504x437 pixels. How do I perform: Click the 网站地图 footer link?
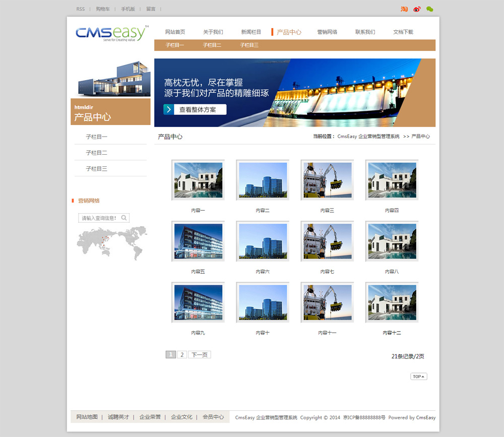point(87,417)
